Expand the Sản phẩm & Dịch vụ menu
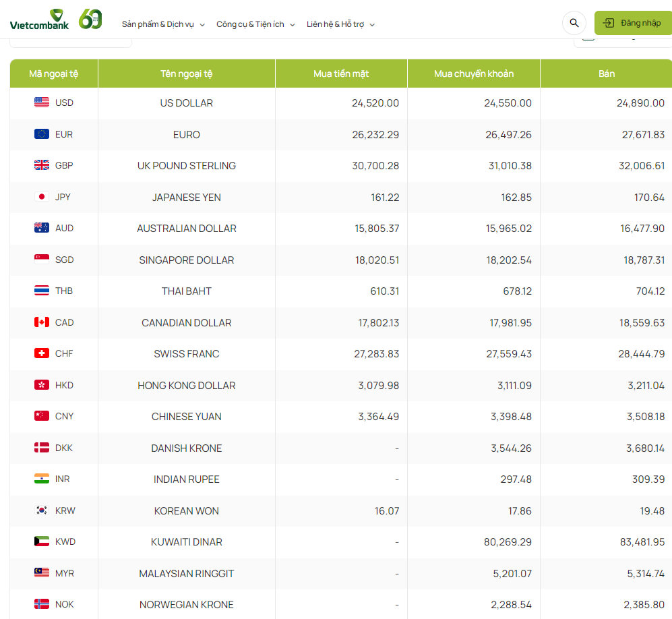672x619 pixels. pyautogui.click(x=163, y=24)
